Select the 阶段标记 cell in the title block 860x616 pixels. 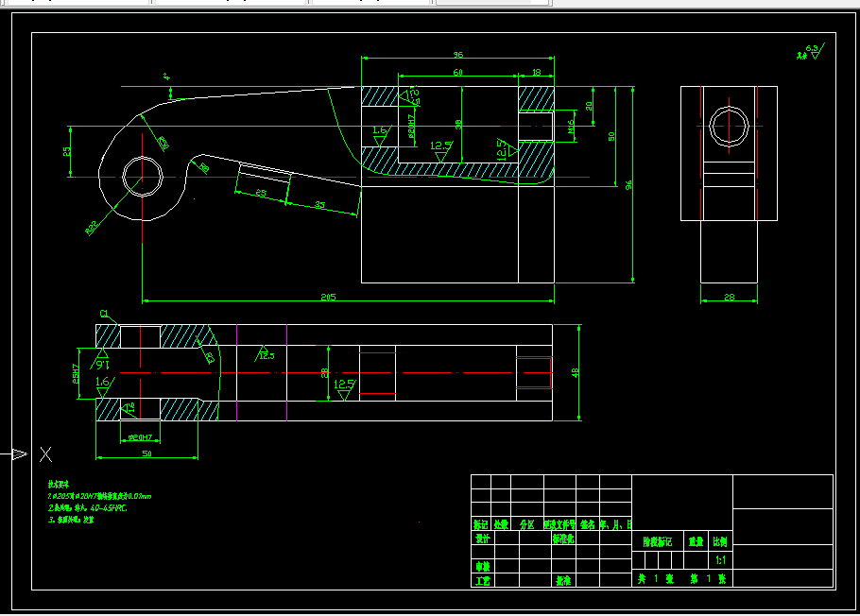click(x=658, y=542)
